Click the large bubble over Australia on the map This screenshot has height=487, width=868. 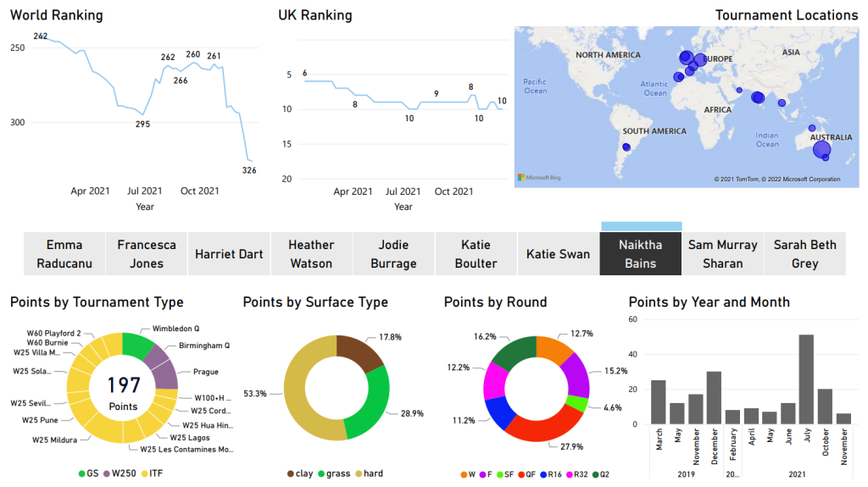point(821,150)
